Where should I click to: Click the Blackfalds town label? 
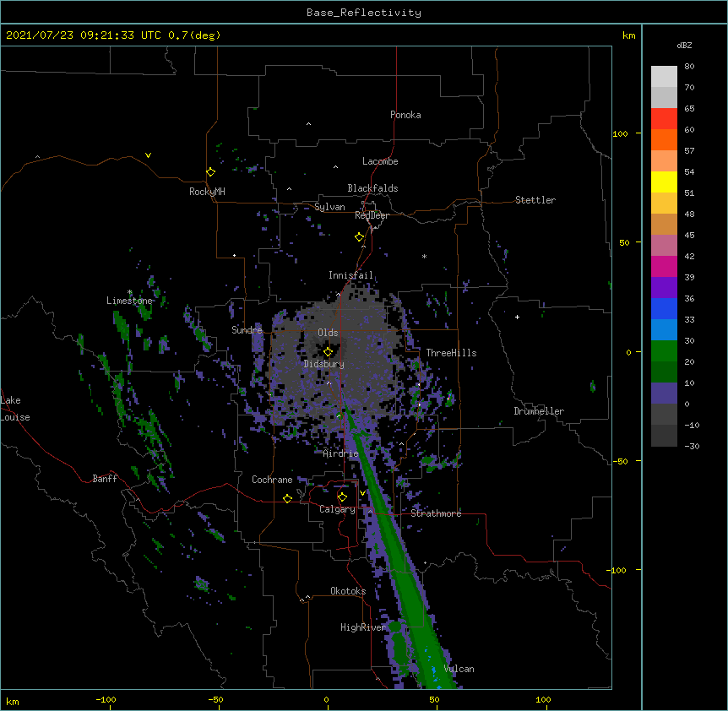click(372, 188)
